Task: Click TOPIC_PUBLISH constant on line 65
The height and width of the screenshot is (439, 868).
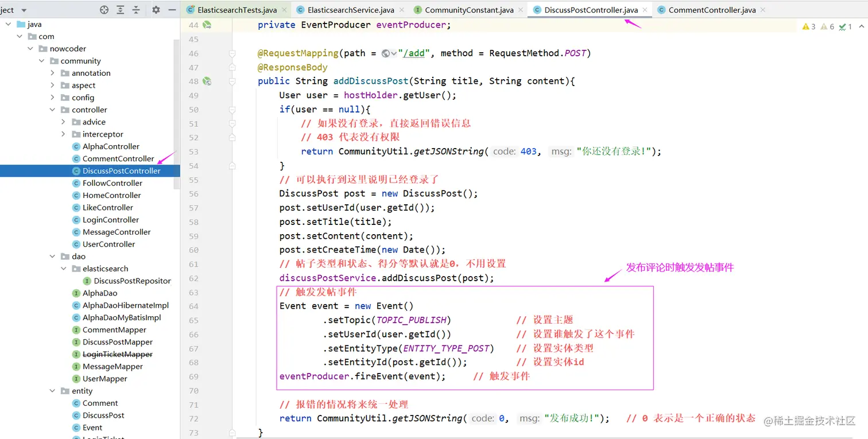Action: [412, 320]
